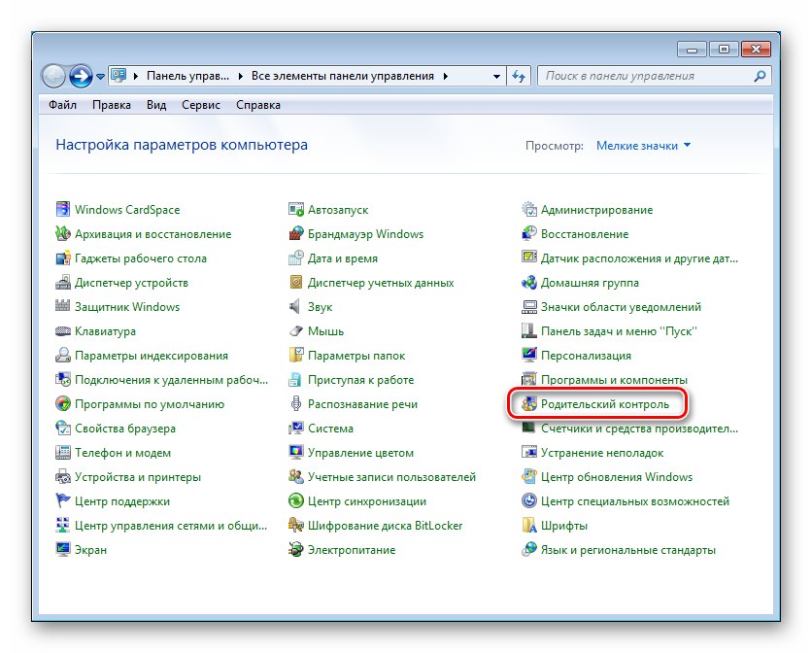The image size is (812, 653).
Task: Click the Автозапуск icon
Action: [295, 209]
